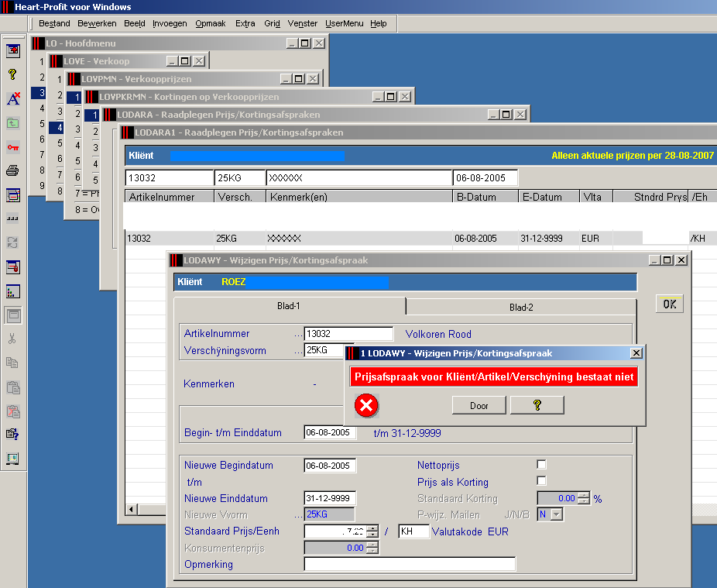This screenshot has height=588, width=717.
Task: Click the clipboard icon with red X
Action: 13,411
